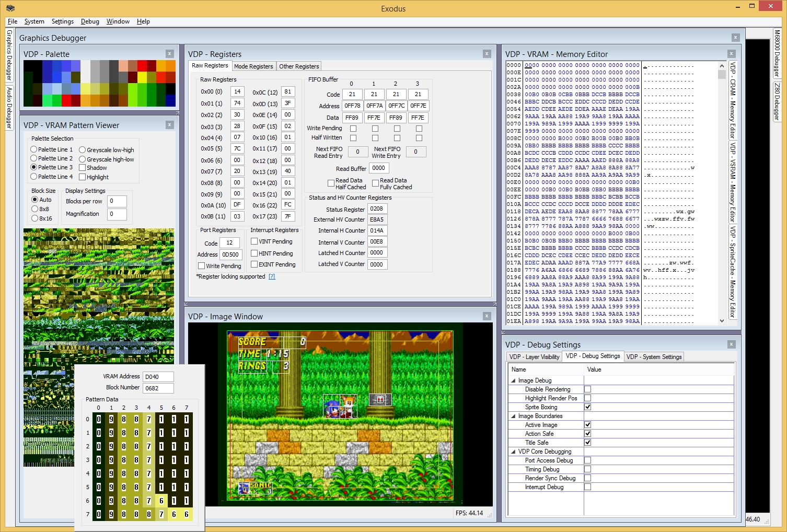This screenshot has height=532, width=787.
Task: Switch to the Mode Registers tab
Action: click(253, 66)
